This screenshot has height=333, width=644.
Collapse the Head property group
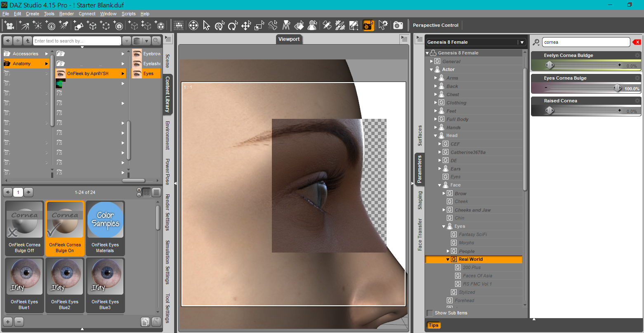coord(436,136)
